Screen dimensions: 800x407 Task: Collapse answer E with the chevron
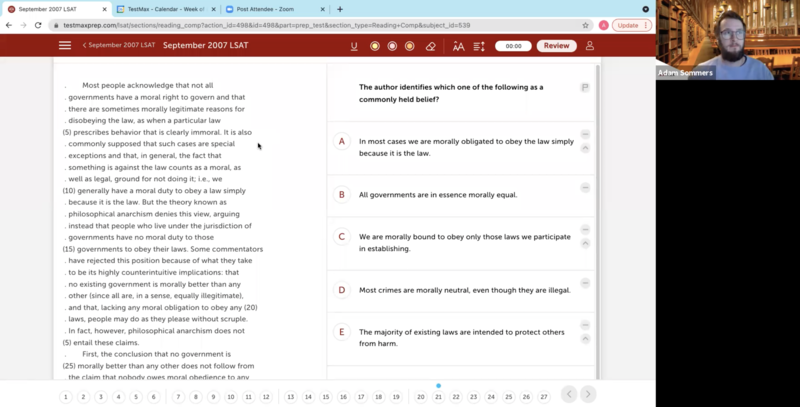[585, 338]
